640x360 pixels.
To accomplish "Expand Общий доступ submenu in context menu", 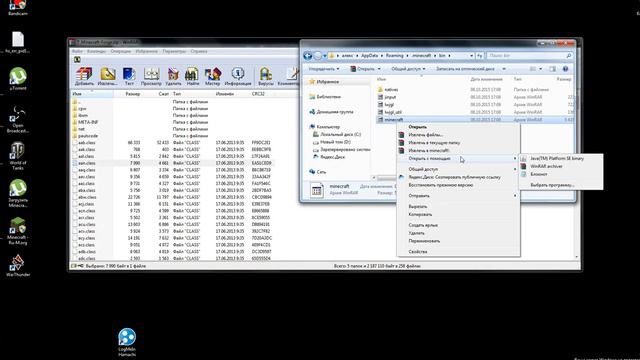I will pyautogui.click(x=458, y=169).
